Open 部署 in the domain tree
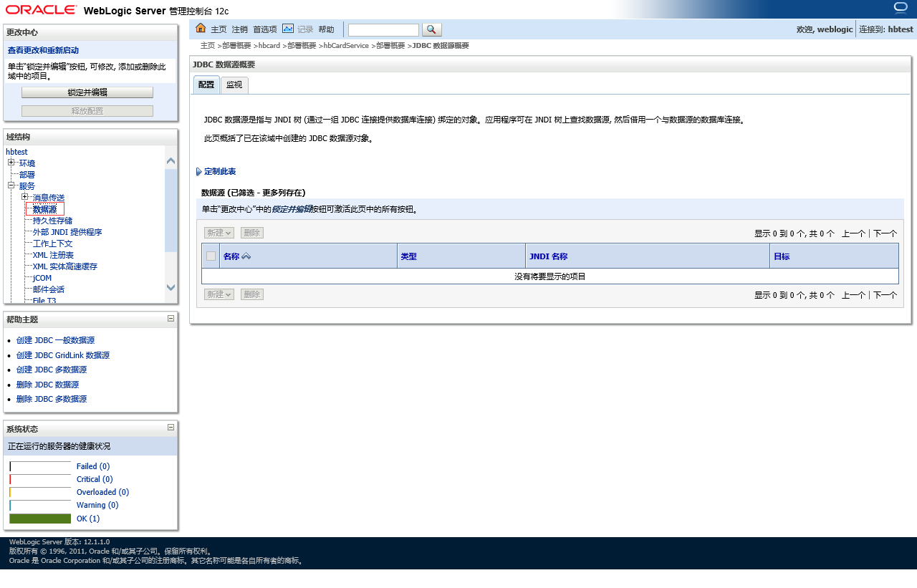 (x=27, y=175)
